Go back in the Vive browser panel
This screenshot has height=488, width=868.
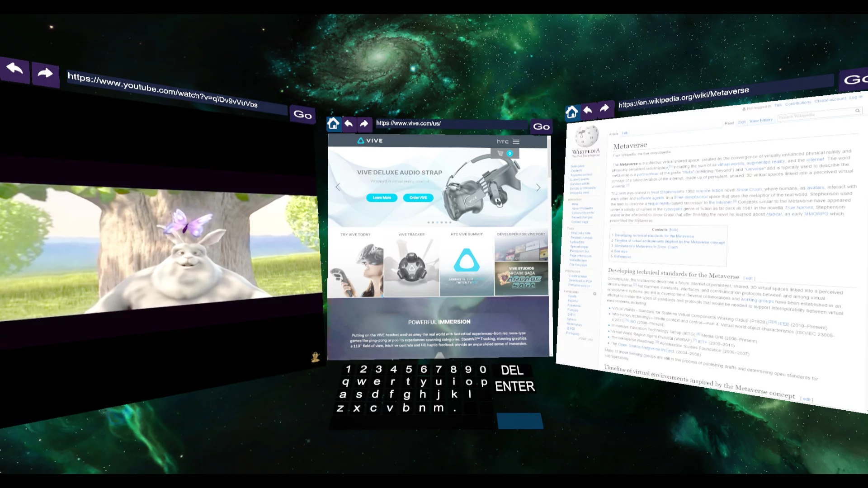click(x=349, y=123)
